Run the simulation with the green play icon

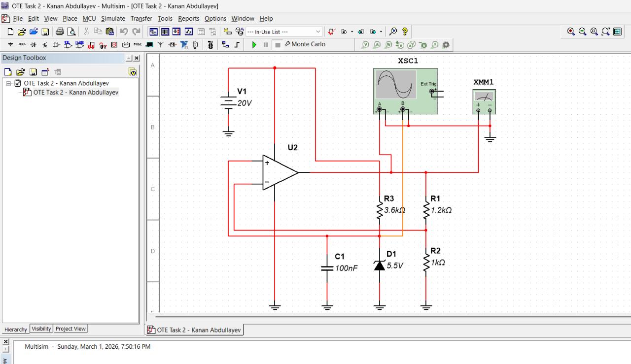click(x=254, y=44)
